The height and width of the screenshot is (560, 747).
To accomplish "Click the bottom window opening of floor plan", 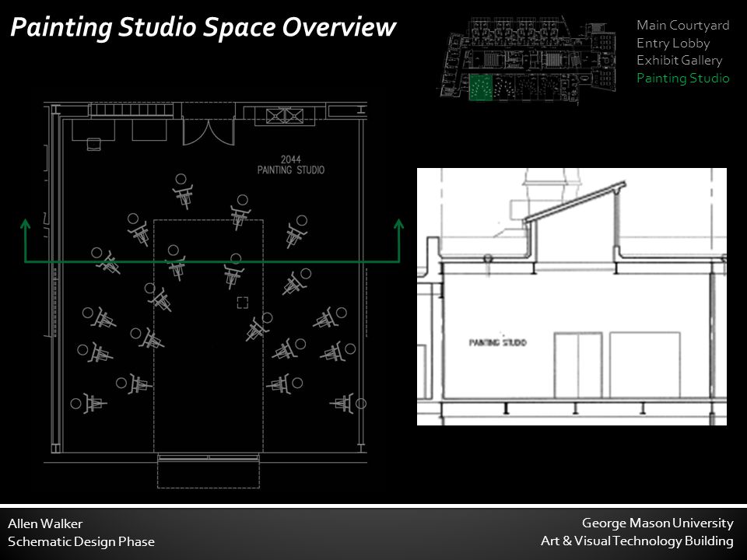I will (209, 457).
